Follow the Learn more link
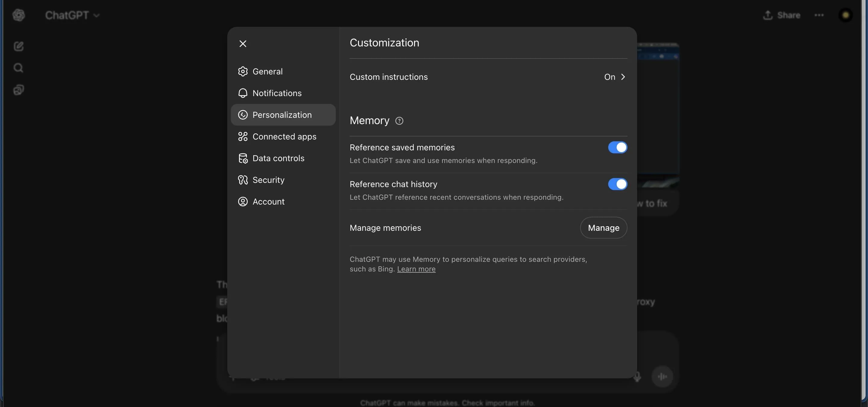 point(416,269)
